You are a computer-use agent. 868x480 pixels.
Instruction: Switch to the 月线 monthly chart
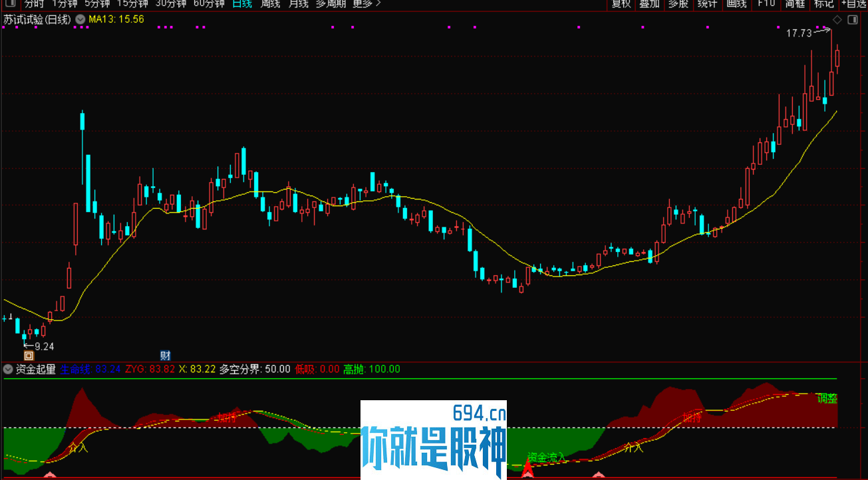[x=298, y=3]
